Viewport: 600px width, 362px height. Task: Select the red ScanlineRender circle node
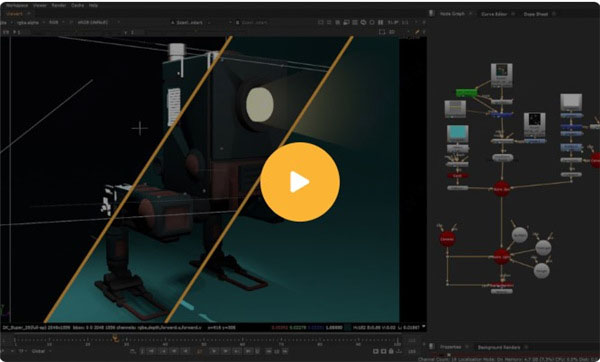[501, 257]
